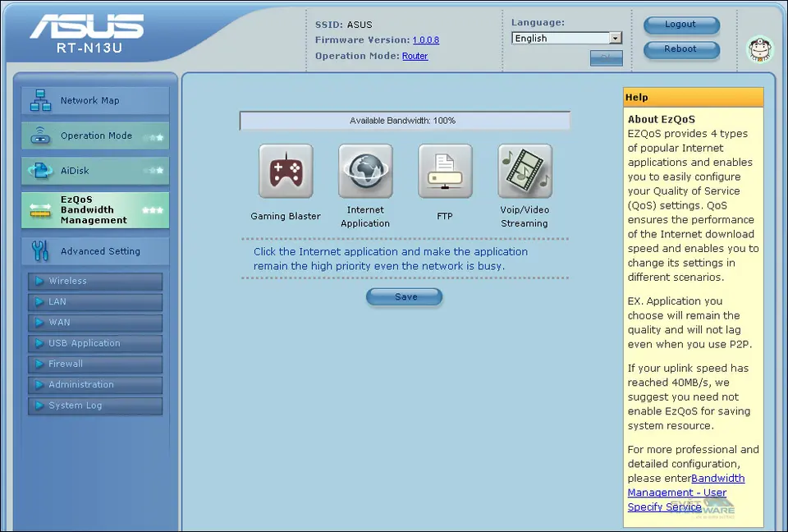Click the Reboot button
This screenshot has width=788, height=532.
(680, 49)
